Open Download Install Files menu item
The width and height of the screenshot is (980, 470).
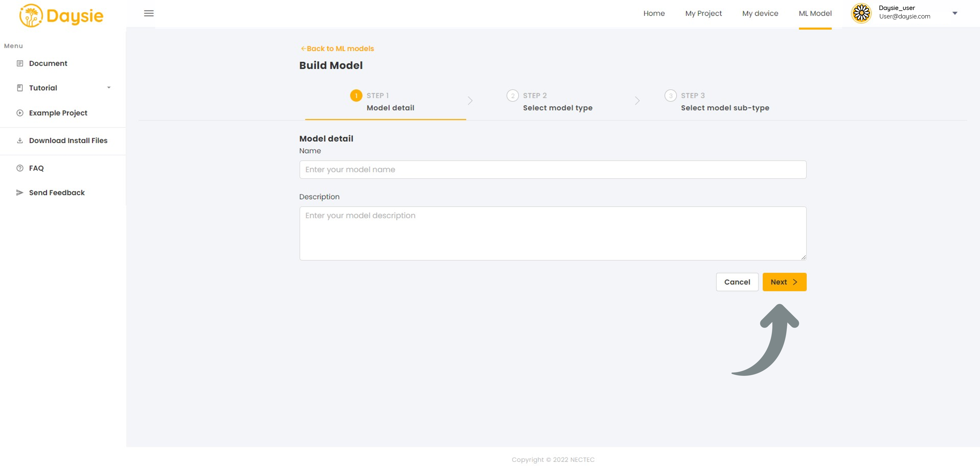coord(68,141)
